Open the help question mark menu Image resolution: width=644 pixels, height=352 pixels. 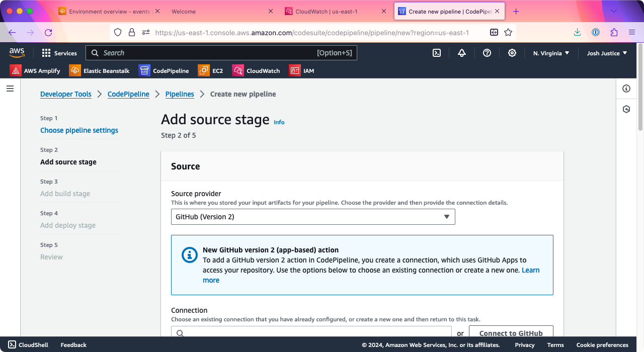coord(487,53)
